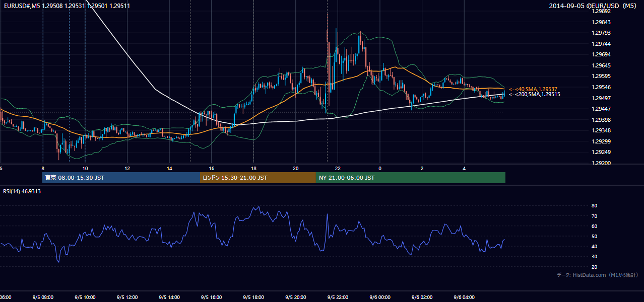The width and height of the screenshot is (644, 302).
Task: Select the NY 21:00-06:00 JST session bar
Action: coord(411,178)
